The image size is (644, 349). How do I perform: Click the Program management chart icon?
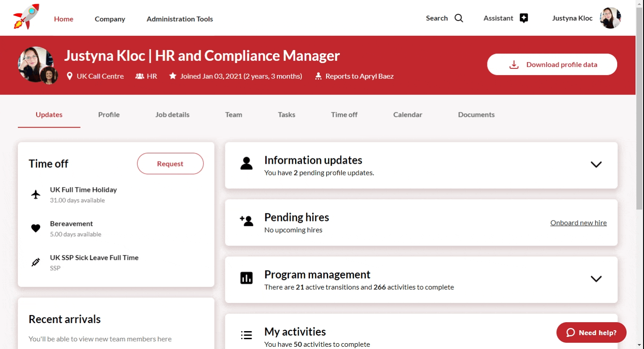click(246, 278)
